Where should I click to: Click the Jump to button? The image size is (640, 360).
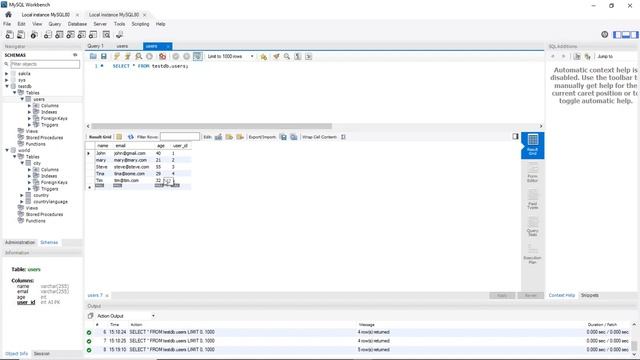[605, 56]
